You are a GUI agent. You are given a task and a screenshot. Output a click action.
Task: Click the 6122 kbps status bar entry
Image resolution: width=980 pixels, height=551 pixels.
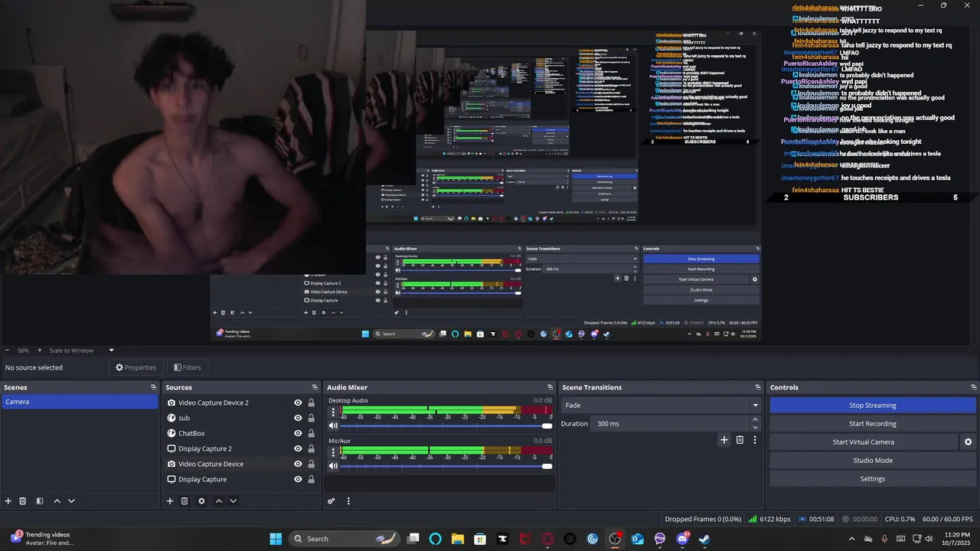(769, 519)
